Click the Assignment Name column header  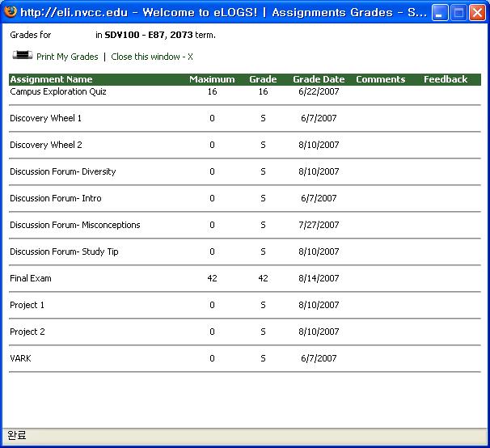(51, 79)
